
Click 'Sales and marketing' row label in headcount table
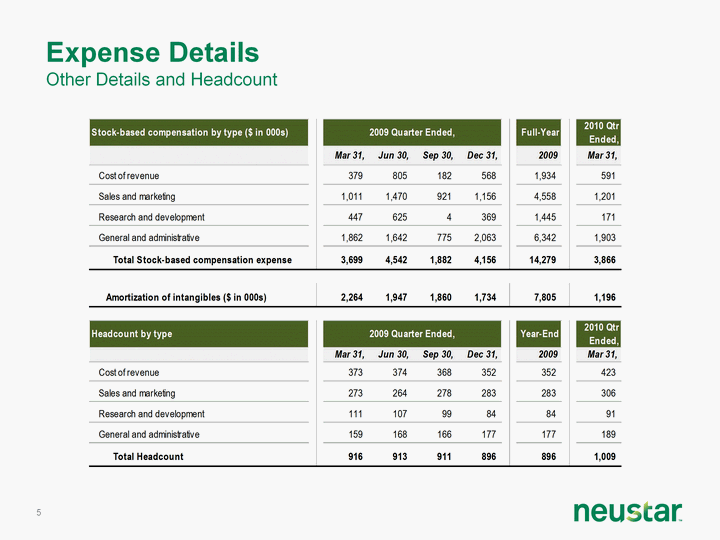pyautogui.click(x=137, y=393)
